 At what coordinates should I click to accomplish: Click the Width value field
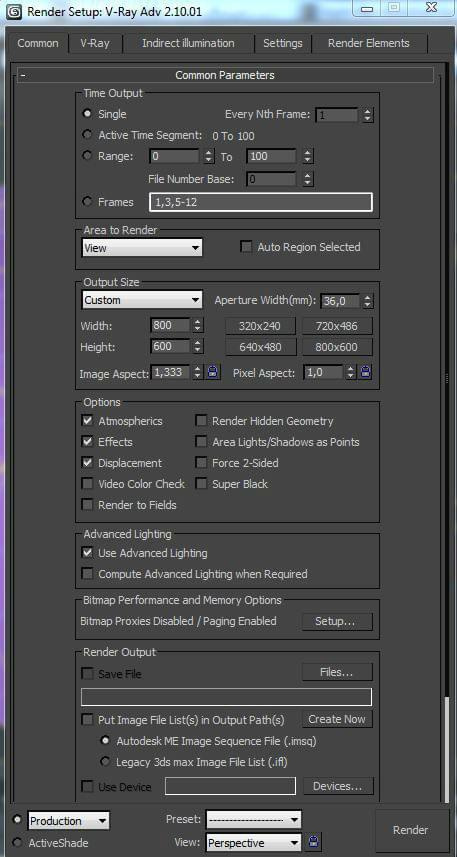(171, 325)
